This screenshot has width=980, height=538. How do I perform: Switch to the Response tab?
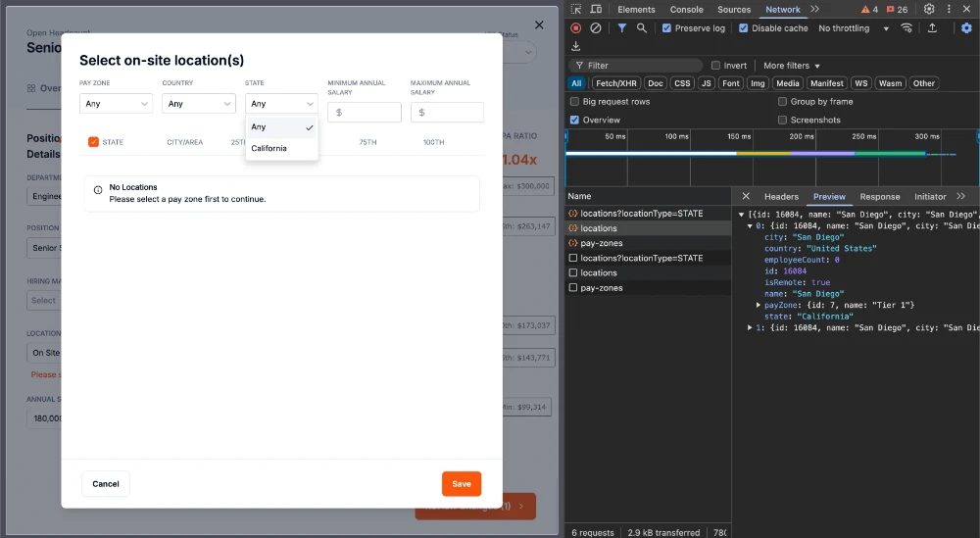coord(879,197)
